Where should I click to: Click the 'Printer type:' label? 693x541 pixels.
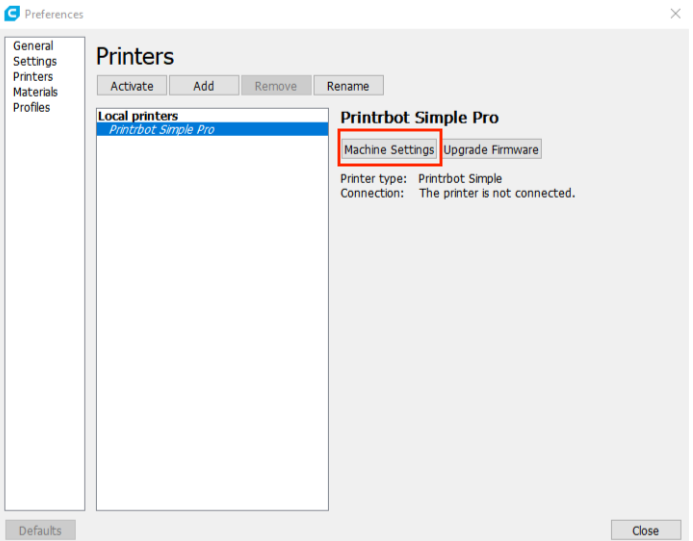click(x=373, y=179)
